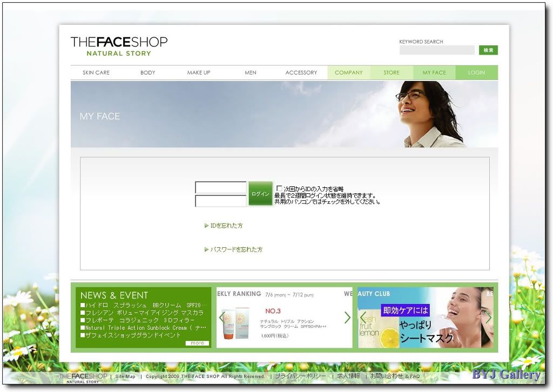Click the keyword search input field
The height and width of the screenshot is (392, 553).
click(436, 50)
